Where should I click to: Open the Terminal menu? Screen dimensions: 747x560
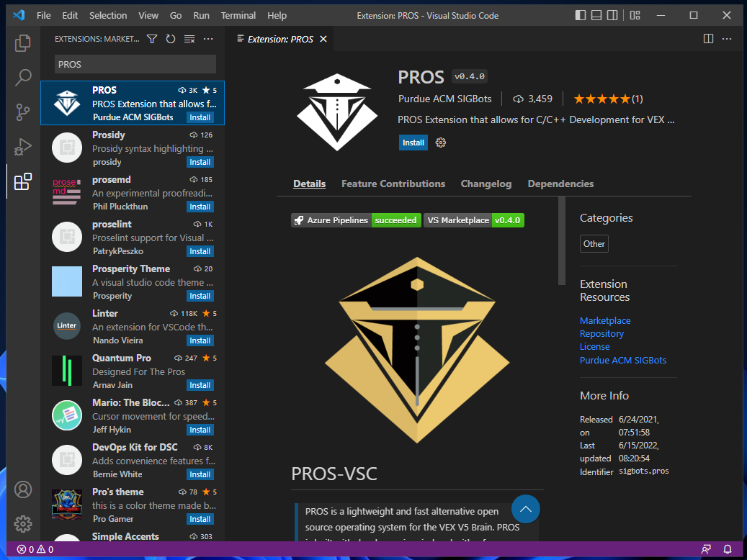pos(238,15)
